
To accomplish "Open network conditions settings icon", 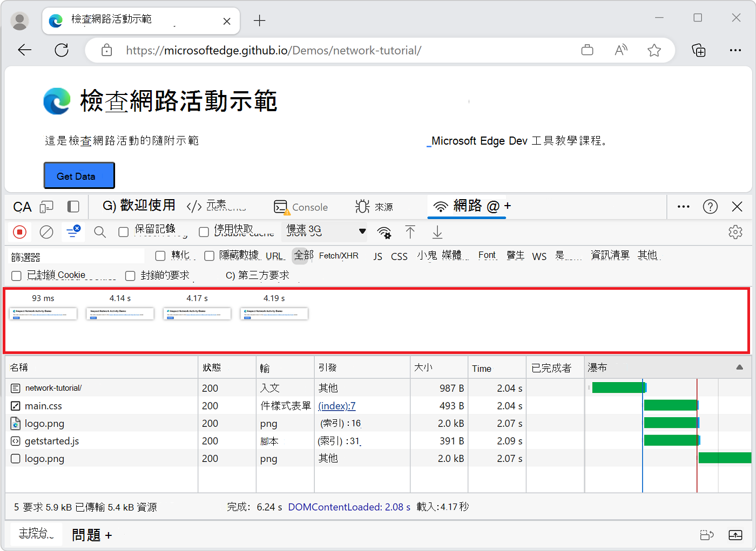I will pos(384,232).
